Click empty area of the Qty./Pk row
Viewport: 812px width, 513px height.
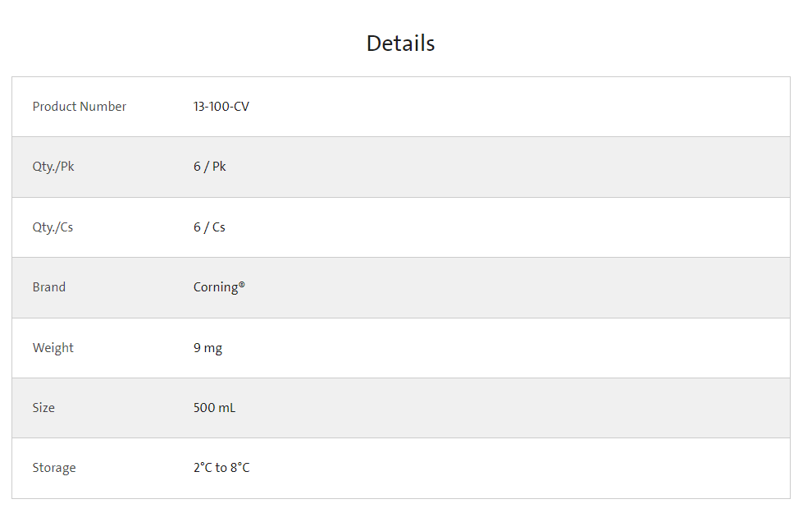[x=518, y=167]
